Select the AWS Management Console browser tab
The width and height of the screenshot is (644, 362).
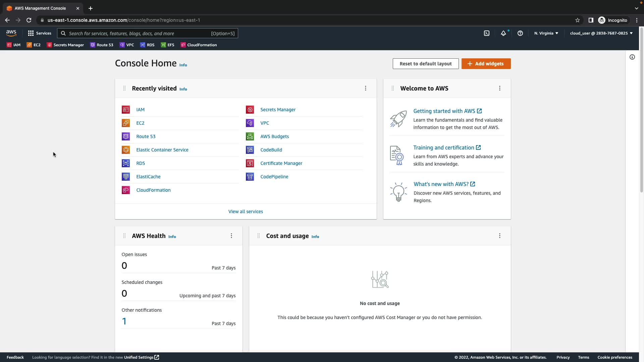(x=40, y=8)
